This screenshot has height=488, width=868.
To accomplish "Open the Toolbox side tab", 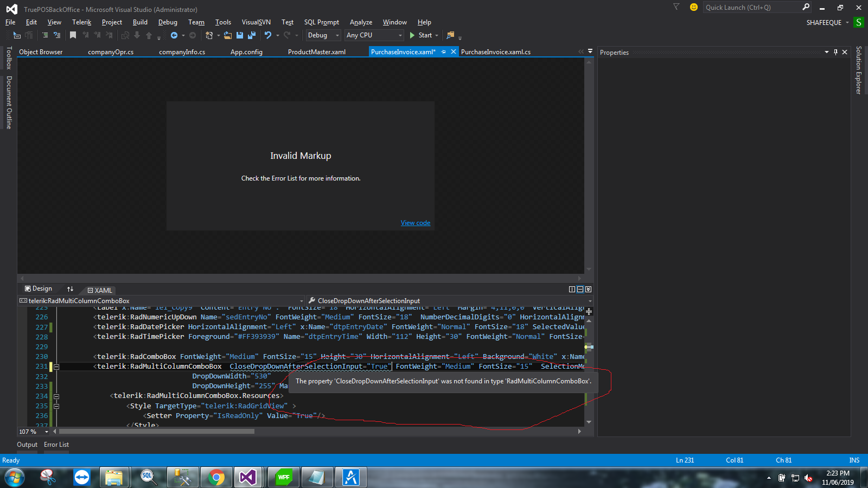I will pos(9,58).
